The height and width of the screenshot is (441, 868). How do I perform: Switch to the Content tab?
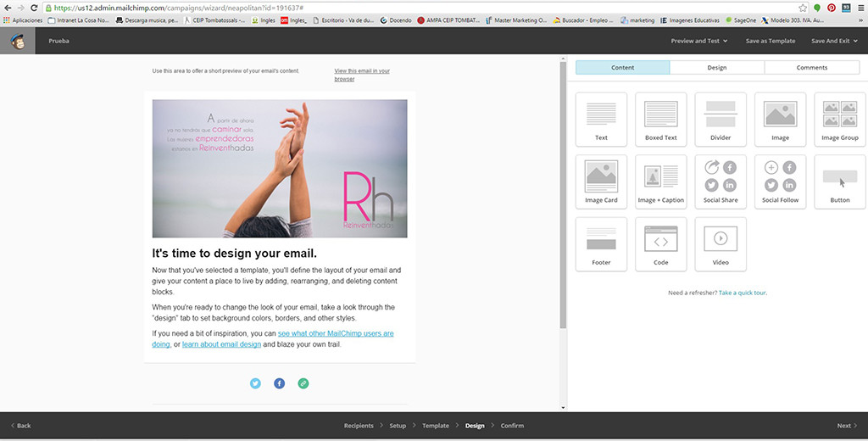pos(623,68)
